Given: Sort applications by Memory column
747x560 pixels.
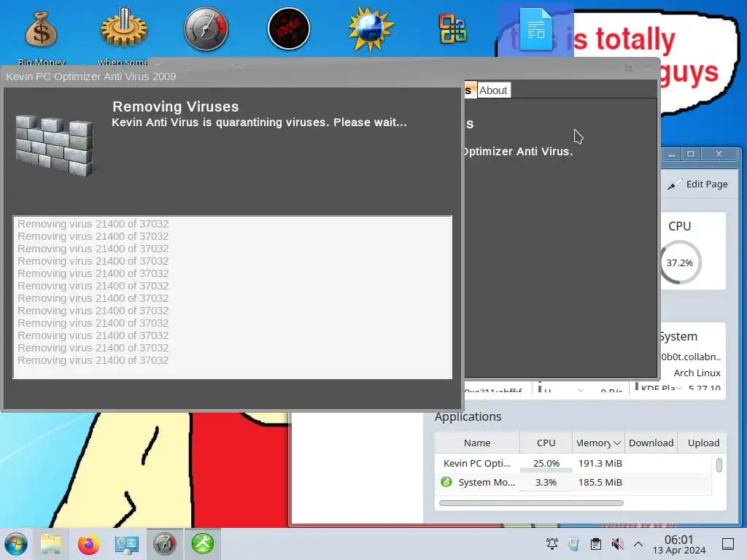Looking at the screenshot, I should click(x=598, y=443).
